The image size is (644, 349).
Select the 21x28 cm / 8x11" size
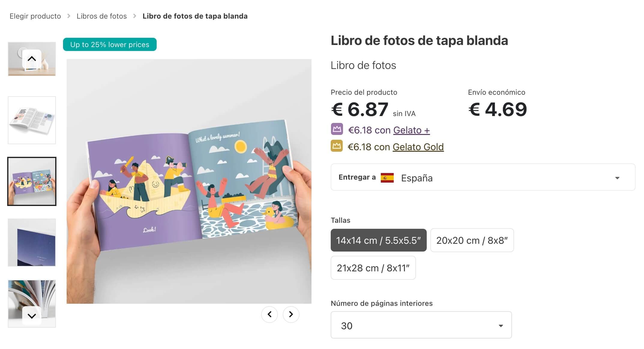click(373, 268)
